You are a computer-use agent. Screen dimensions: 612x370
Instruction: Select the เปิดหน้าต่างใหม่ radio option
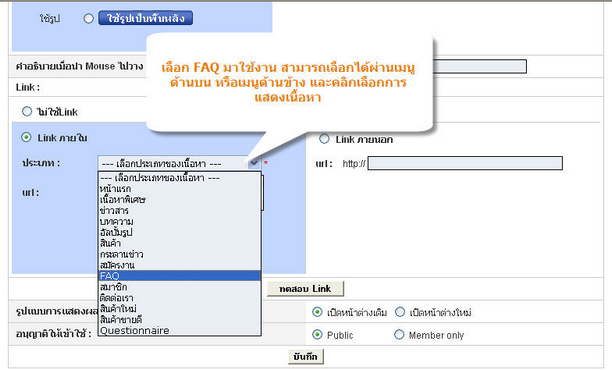pos(400,312)
